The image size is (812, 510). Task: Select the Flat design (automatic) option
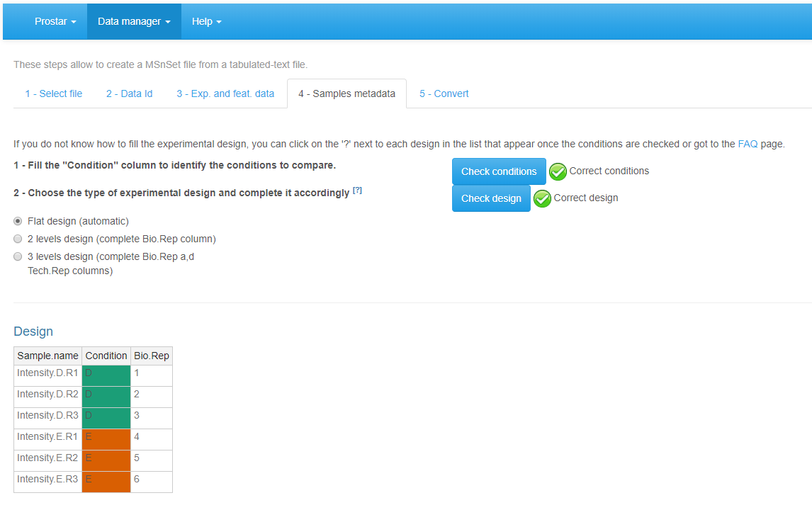point(18,221)
